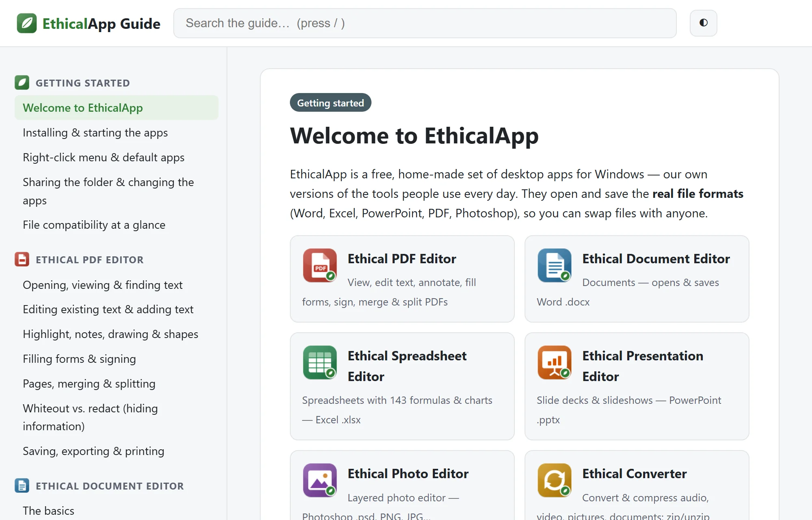This screenshot has width=812, height=520.
Task: Toggle the dark/light theme button
Action: [x=703, y=23]
